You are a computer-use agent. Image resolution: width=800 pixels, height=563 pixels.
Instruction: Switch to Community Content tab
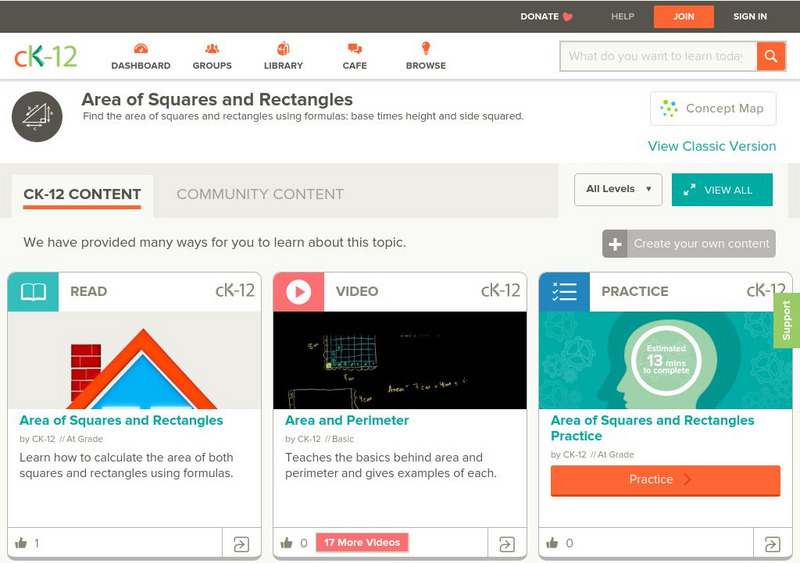coord(260,194)
